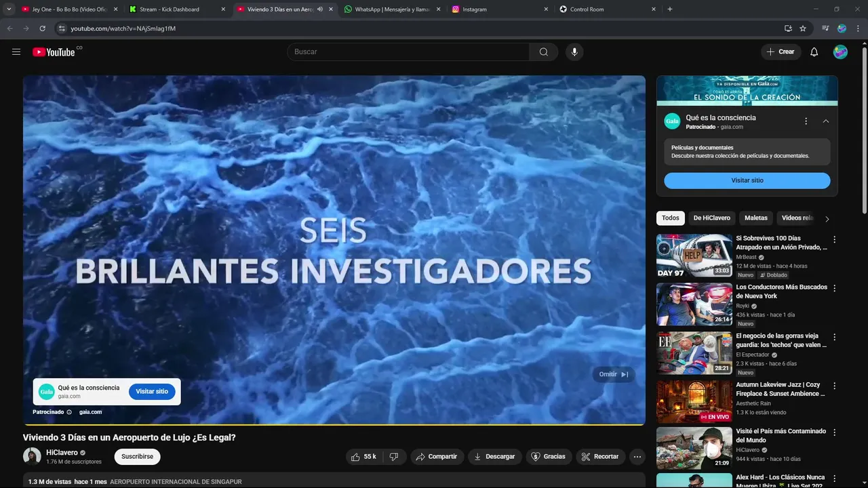Open a new browser tab
868x488 pixels.
pyautogui.click(x=670, y=9)
